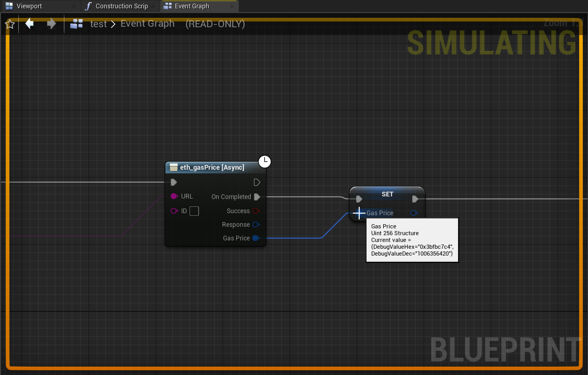
Task: Click the URL input pin
Action: point(174,196)
